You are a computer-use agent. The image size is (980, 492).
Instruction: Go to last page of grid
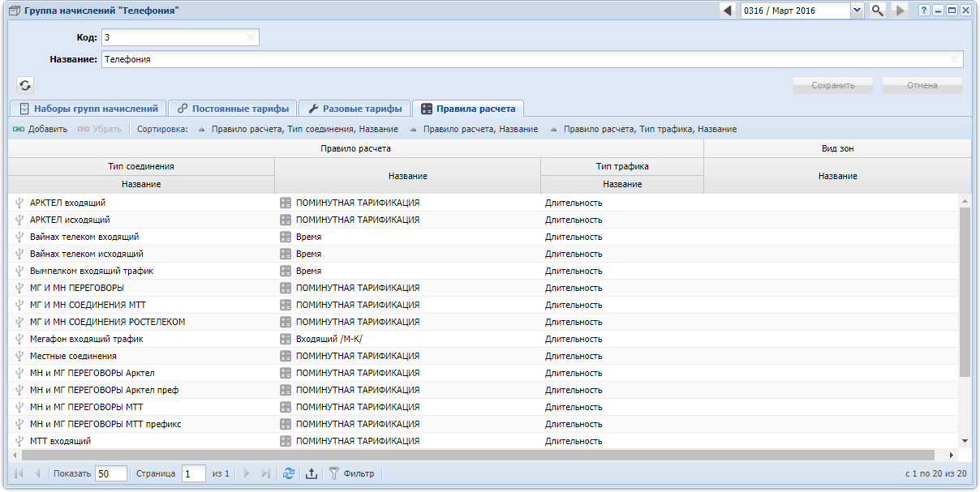click(265, 473)
